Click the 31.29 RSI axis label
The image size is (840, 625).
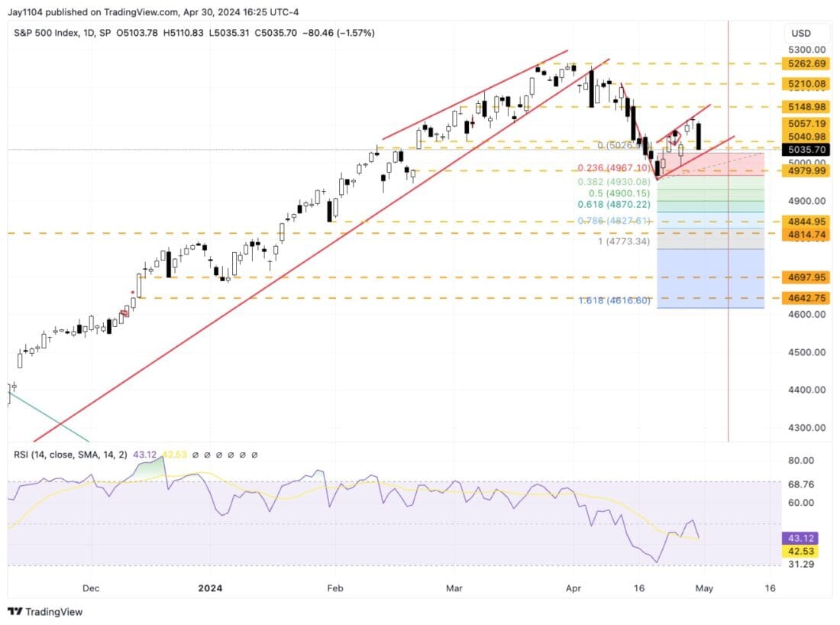coord(801,564)
